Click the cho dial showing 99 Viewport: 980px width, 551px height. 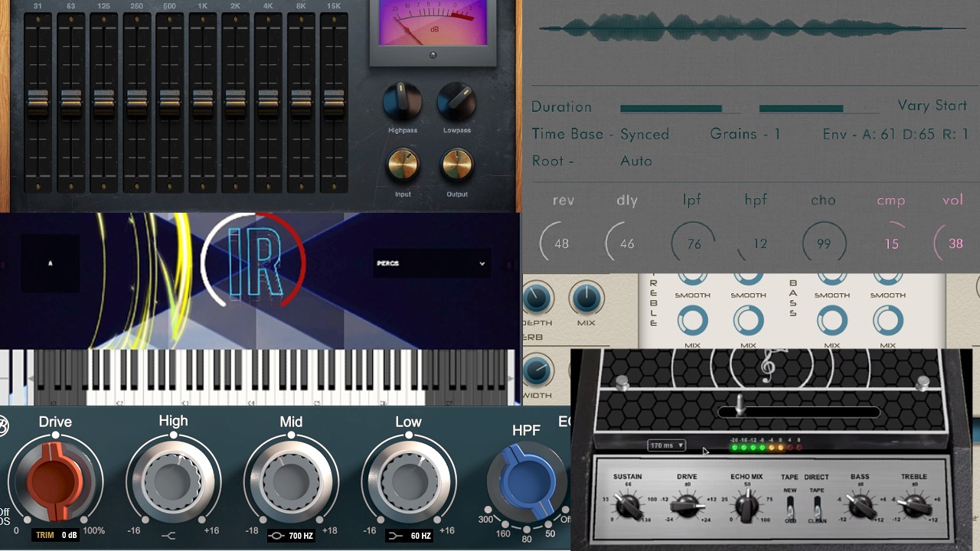click(x=824, y=244)
